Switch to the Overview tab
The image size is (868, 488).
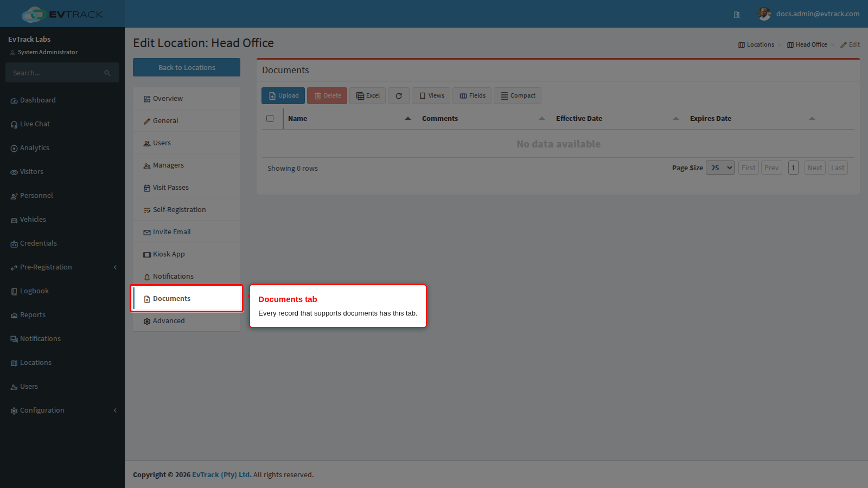coord(187,99)
